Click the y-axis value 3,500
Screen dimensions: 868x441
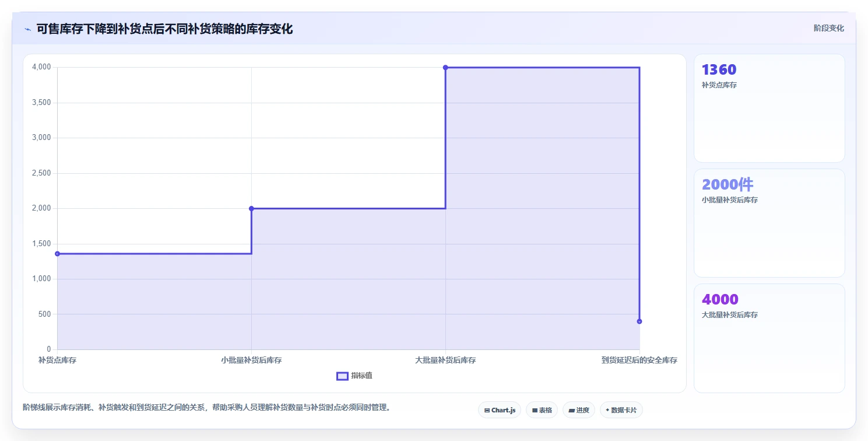[x=41, y=103]
